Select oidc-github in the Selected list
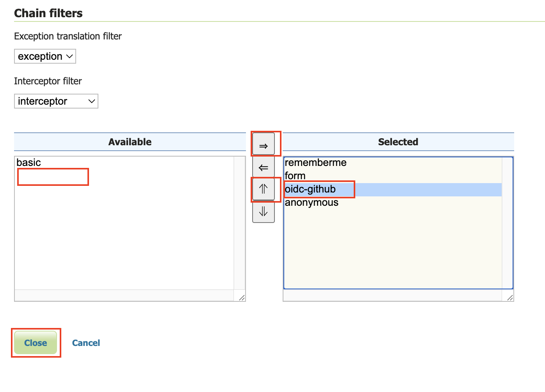The height and width of the screenshot is (392, 545). tap(310, 189)
